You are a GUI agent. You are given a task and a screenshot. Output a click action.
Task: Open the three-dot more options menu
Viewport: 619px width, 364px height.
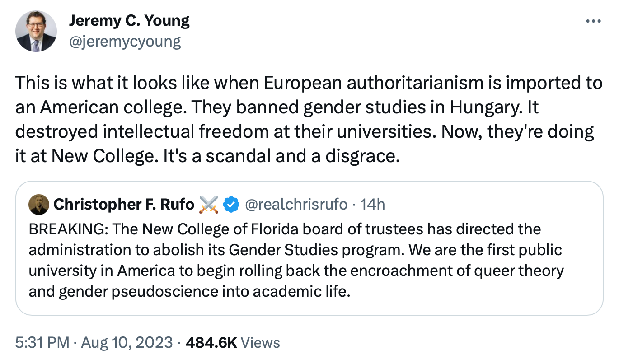point(594,21)
